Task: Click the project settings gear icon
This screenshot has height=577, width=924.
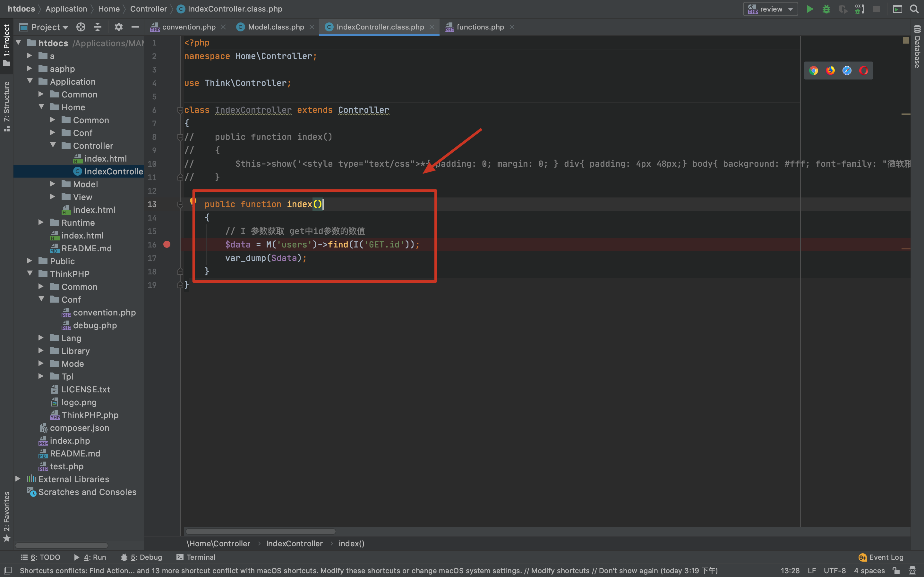Action: (118, 27)
